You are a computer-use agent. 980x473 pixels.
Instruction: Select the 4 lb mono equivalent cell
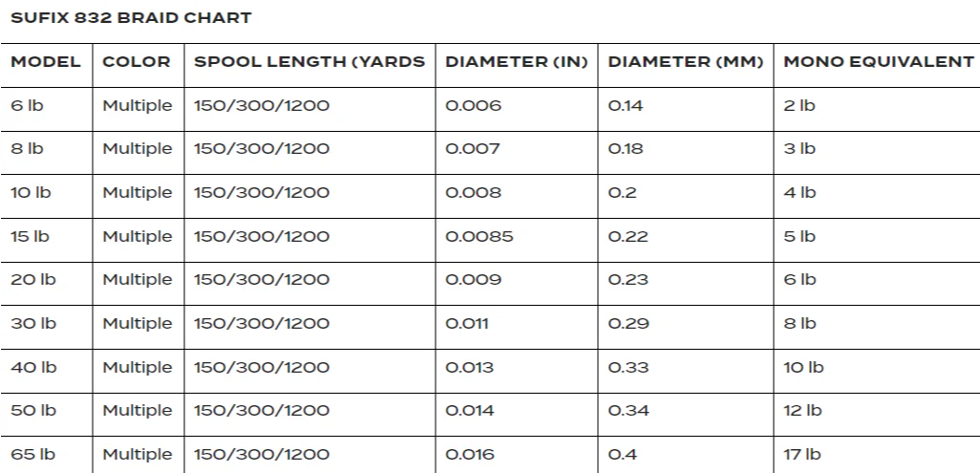click(799, 192)
